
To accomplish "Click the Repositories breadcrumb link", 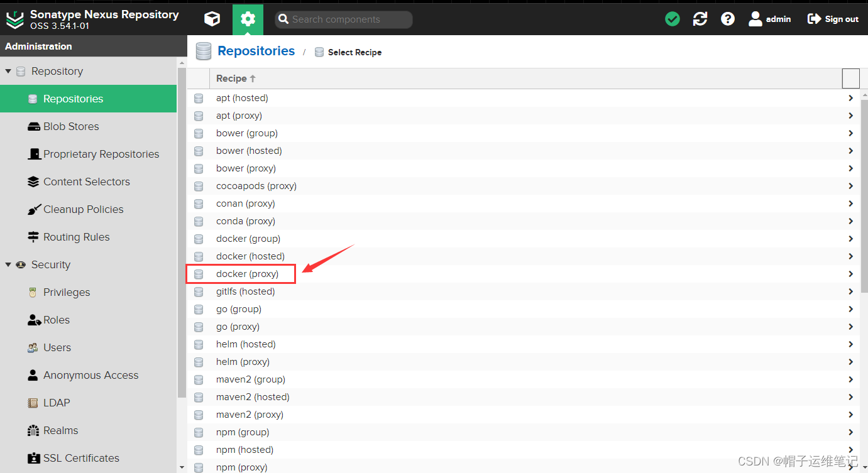I will click(256, 51).
